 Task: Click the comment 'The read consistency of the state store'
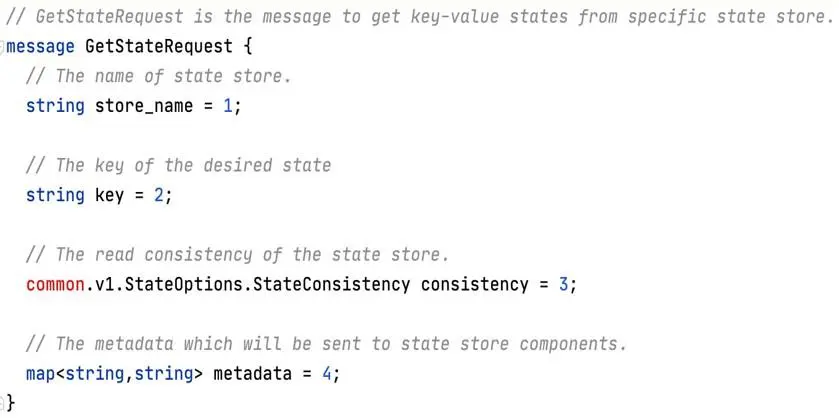coord(237,255)
